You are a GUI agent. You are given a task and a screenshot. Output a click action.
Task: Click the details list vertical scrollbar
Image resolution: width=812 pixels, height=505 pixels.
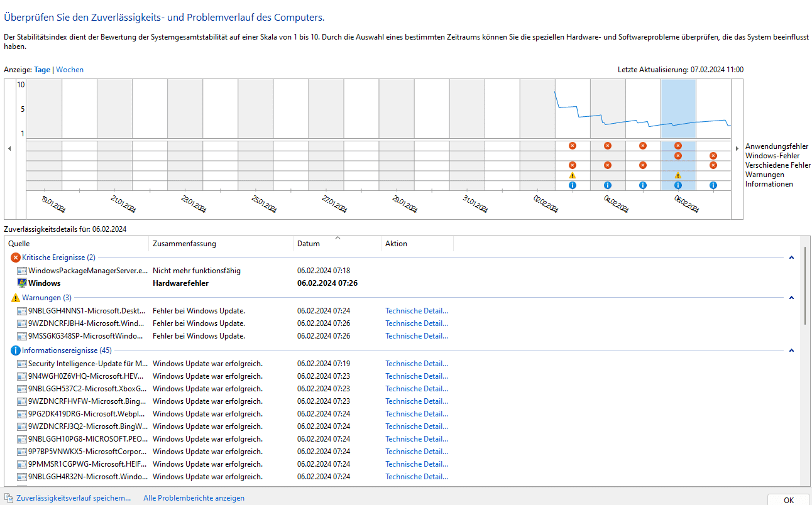[x=806, y=286]
